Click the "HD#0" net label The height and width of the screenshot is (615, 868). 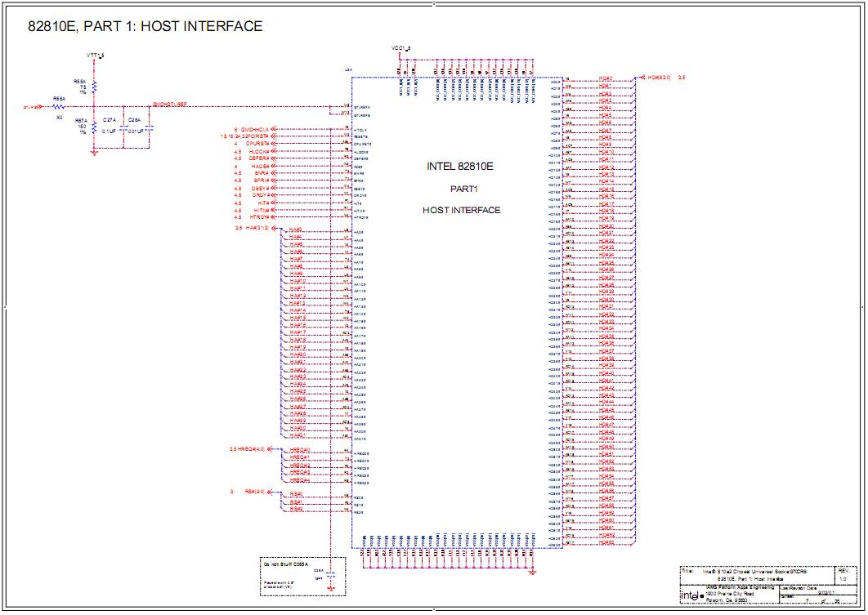[x=605, y=78]
